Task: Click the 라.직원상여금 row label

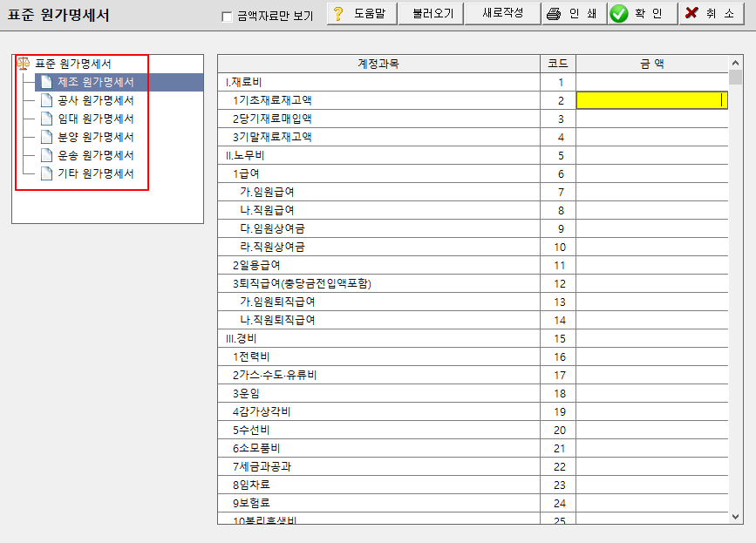Action: point(272,247)
